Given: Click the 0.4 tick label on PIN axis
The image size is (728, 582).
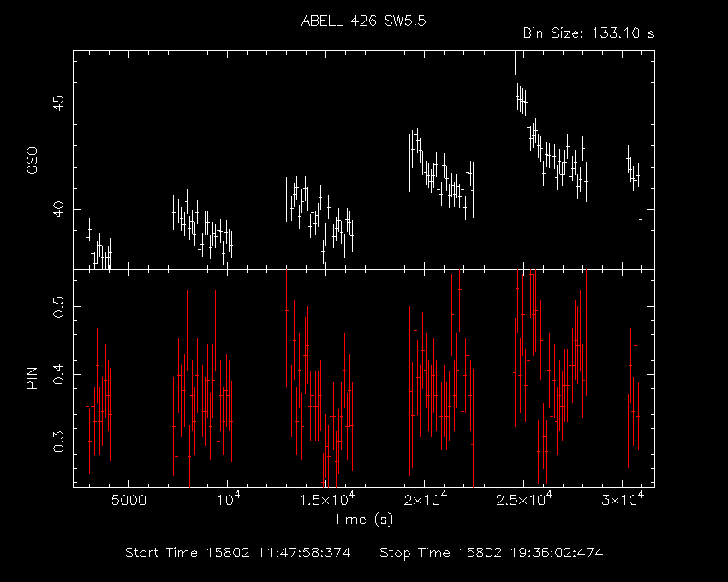Looking at the screenshot, I should tap(59, 374).
